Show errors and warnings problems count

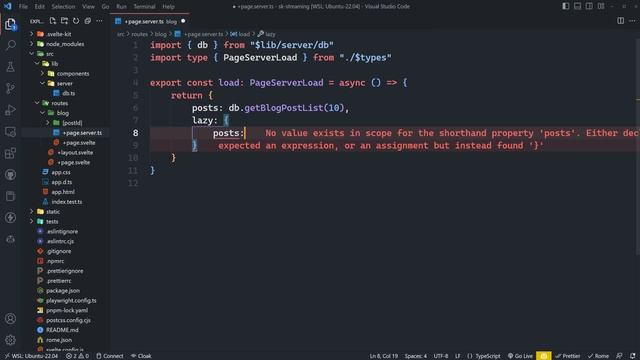77,356
